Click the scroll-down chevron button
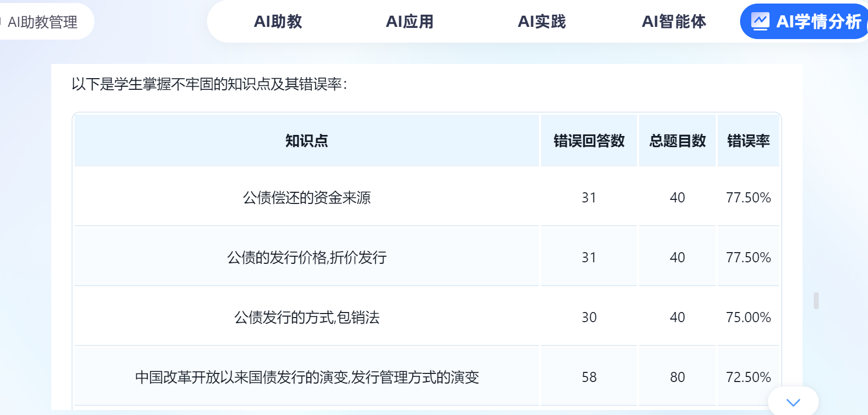Image resolution: width=868 pixels, height=415 pixels. 793,402
